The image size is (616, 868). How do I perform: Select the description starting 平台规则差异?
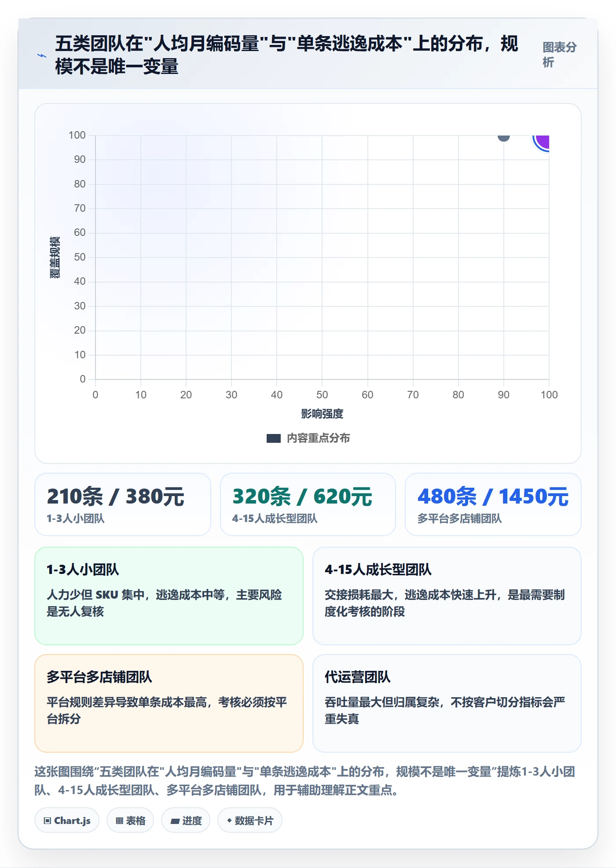pos(167,710)
